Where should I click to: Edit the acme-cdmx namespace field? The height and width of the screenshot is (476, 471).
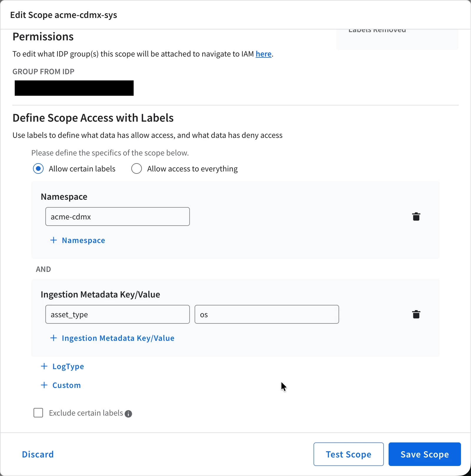117,216
